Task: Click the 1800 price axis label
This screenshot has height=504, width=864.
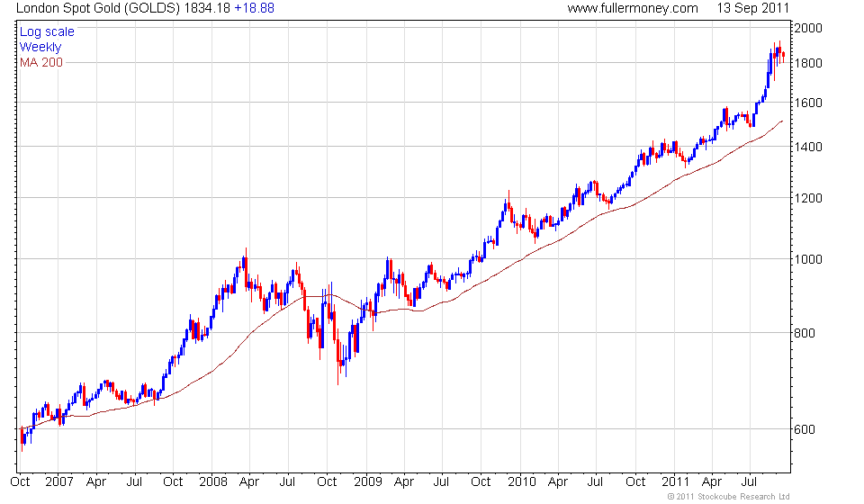Action: point(808,63)
